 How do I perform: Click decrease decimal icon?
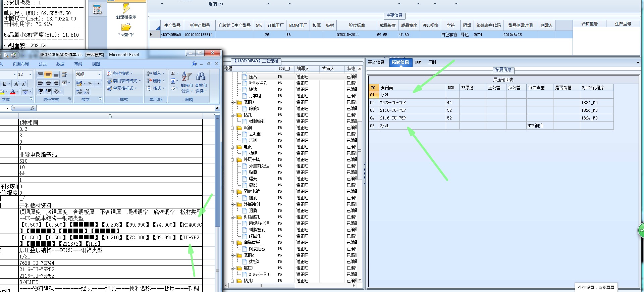[x=87, y=92]
